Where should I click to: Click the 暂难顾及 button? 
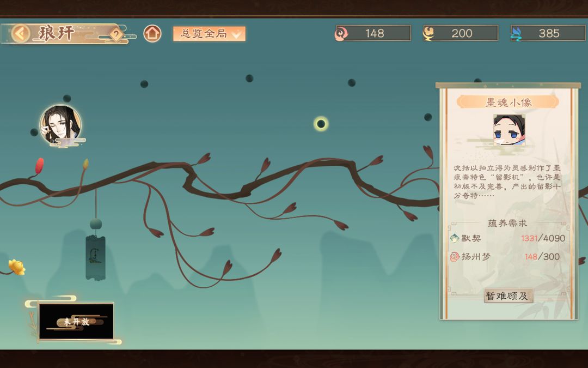(508, 296)
